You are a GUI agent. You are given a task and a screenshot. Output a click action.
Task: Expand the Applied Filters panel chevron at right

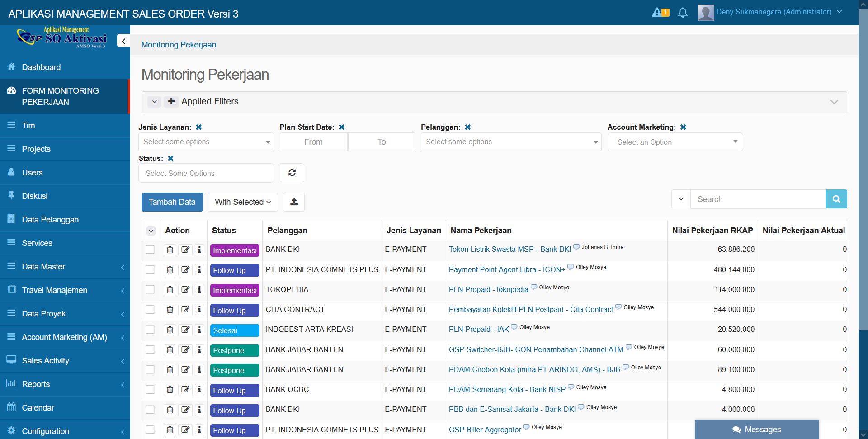(x=834, y=102)
